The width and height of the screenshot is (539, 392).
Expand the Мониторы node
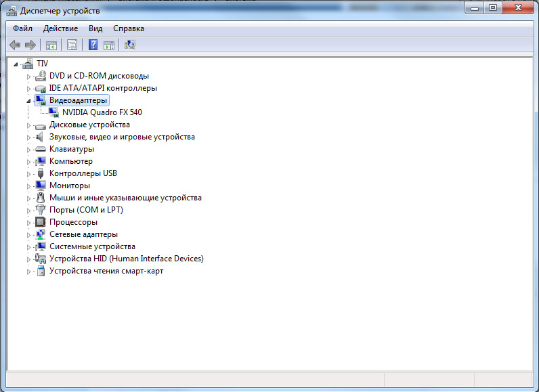28,186
